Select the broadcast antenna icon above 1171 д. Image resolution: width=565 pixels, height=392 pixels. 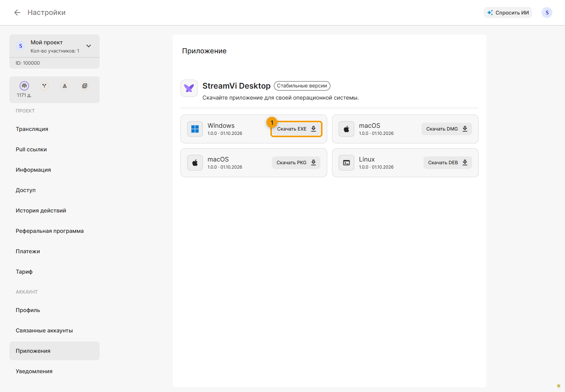pyautogui.click(x=24, y=86)
